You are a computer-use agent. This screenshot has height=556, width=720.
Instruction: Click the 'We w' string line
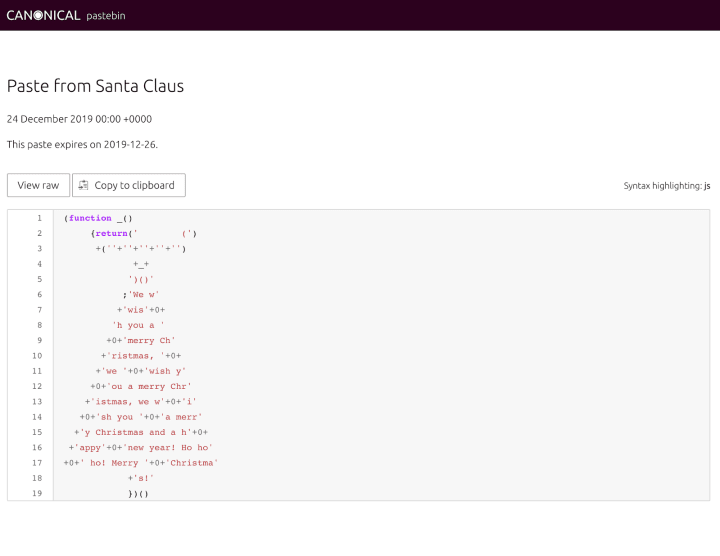pos(143,294)
